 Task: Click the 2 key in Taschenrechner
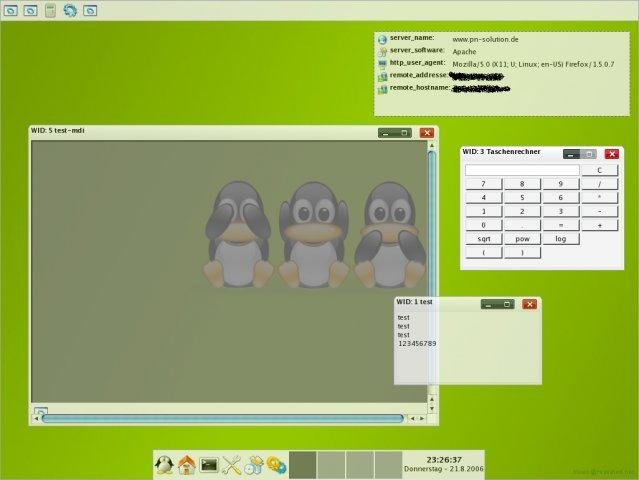(522, 211)
